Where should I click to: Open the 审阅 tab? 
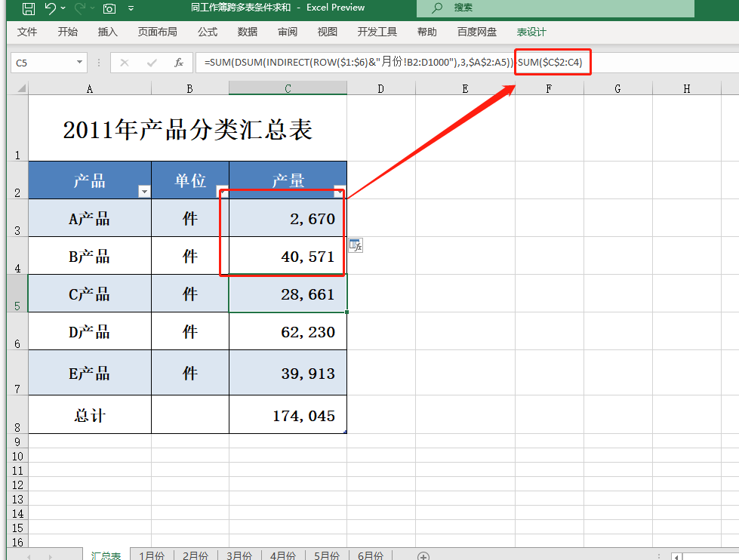(288, 32)
